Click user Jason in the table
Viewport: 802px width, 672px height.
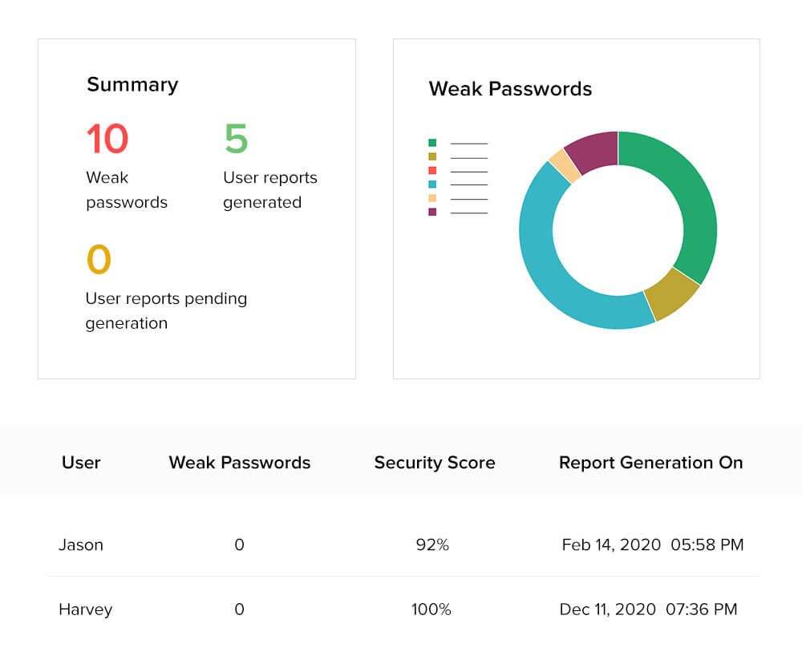point(82,544)
